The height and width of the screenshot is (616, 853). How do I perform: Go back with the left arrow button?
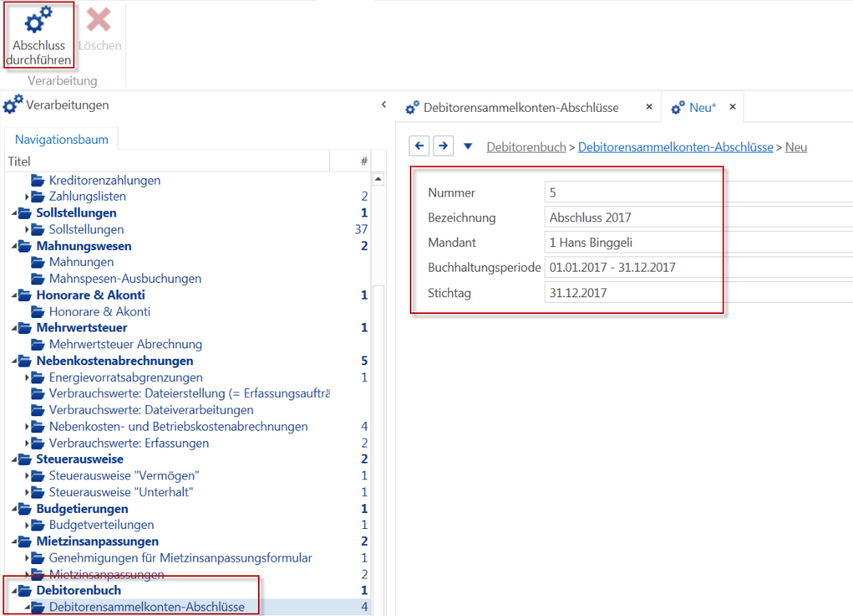pyautogui.click(x=419, y=146)
